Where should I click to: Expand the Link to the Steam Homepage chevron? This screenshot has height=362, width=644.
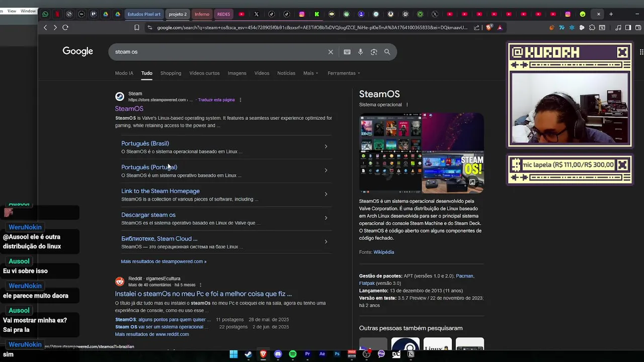(326, 194)
